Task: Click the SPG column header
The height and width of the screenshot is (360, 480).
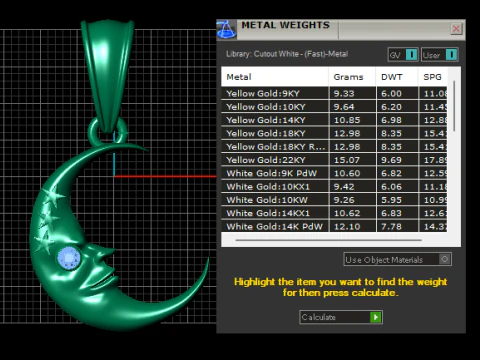Action: click(432, 77)
